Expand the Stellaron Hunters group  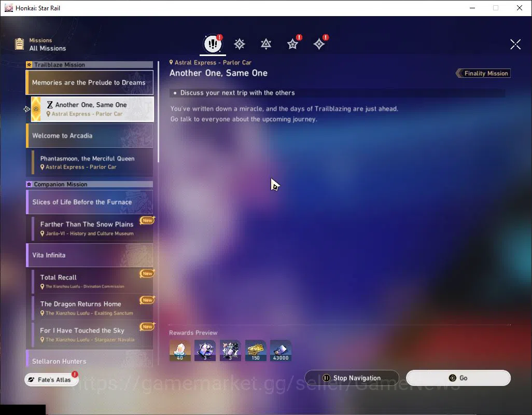click(90, 358)
